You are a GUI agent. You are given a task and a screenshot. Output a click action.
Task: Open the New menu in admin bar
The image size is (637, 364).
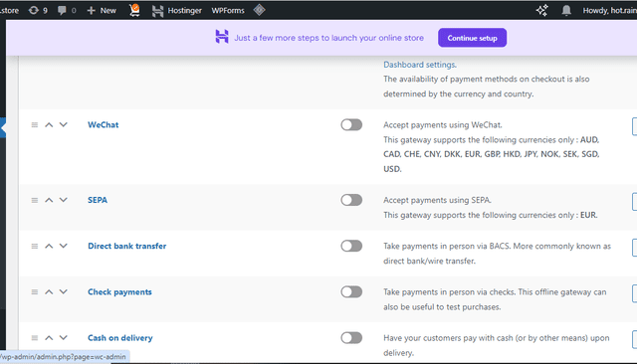[102, 11]
